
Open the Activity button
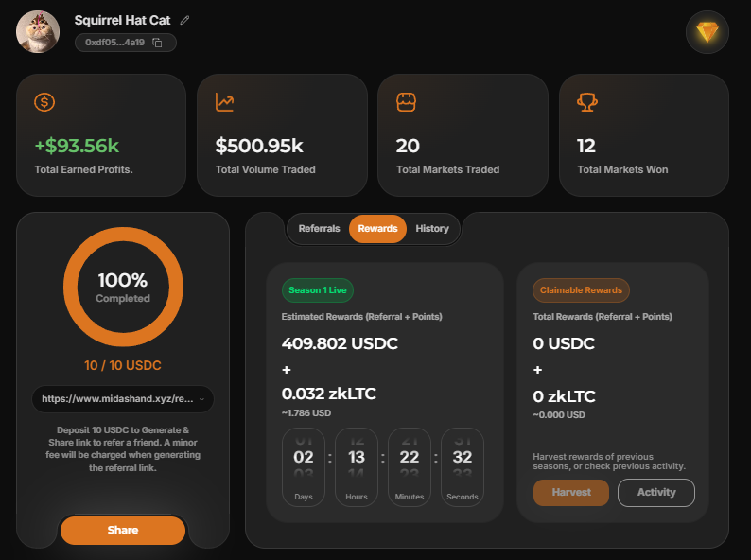point(656,493)
